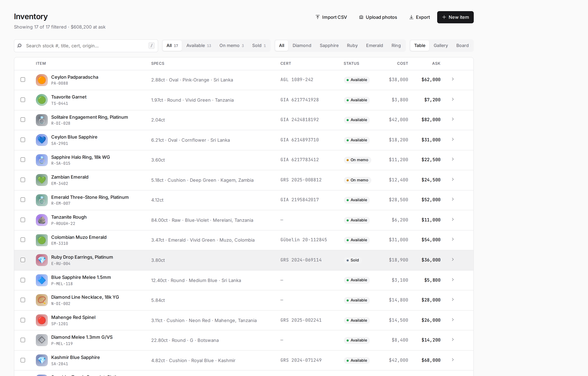
Task: Expand the Ruby Drop Earrings chevron
Action: click(453, 260)
